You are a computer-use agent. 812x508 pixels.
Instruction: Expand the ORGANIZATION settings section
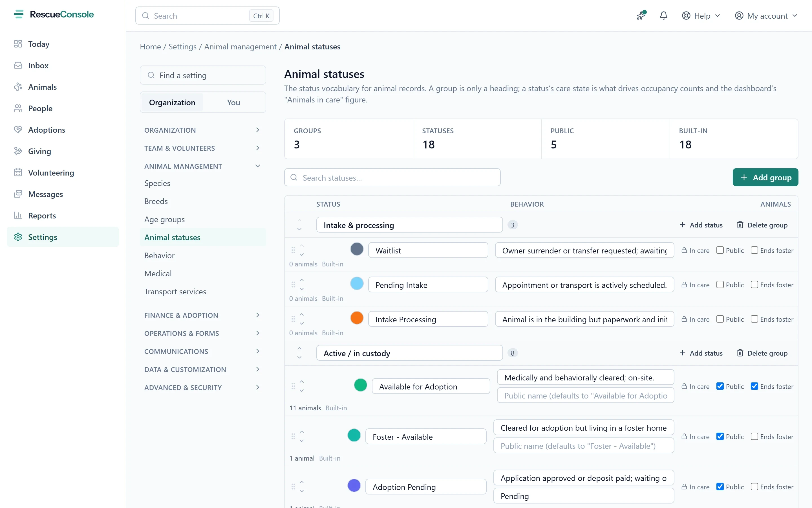(202, 130)
